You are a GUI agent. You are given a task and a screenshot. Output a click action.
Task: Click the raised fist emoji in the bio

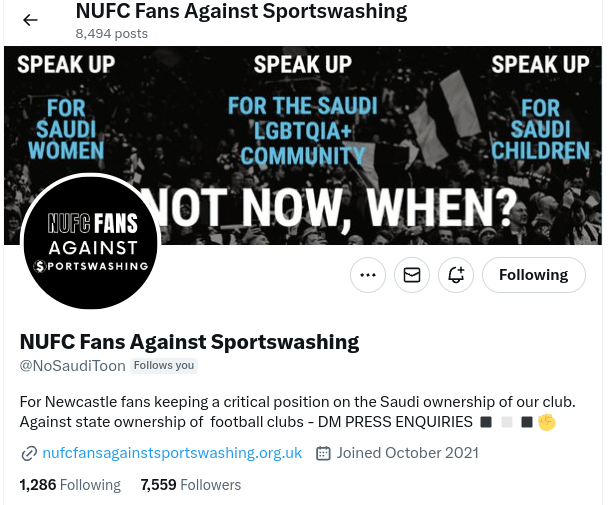coord(546,422)
